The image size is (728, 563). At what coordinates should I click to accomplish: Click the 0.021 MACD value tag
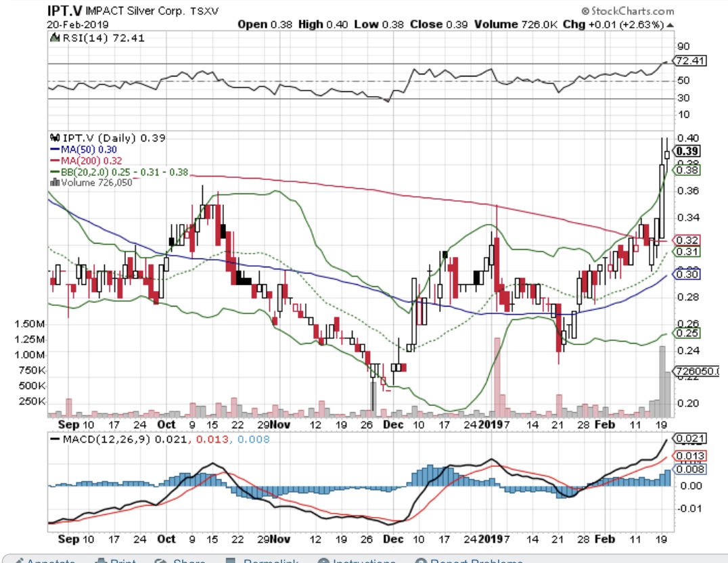click(x=691, y=438)
